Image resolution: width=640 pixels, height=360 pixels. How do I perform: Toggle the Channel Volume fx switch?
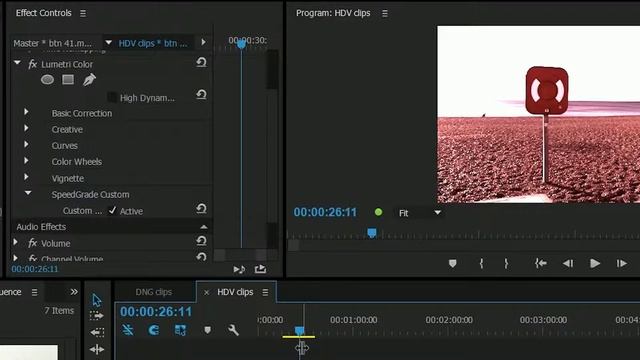[33, 258]
